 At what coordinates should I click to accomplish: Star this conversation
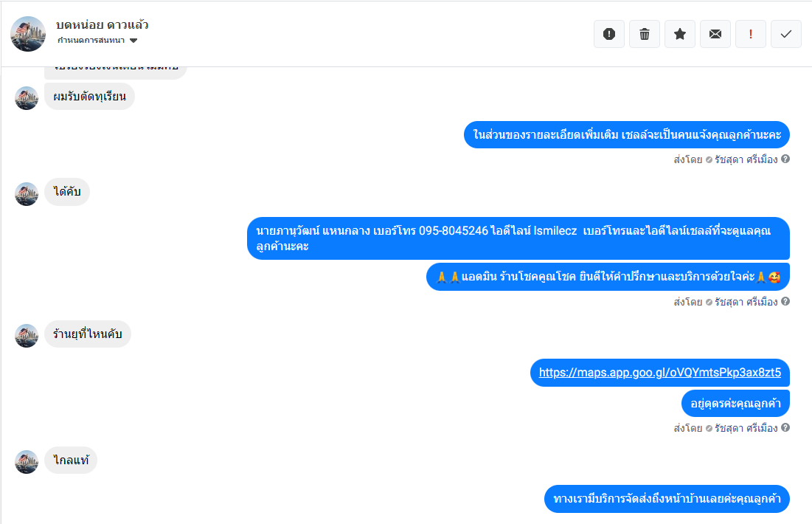tap(680, 34)
